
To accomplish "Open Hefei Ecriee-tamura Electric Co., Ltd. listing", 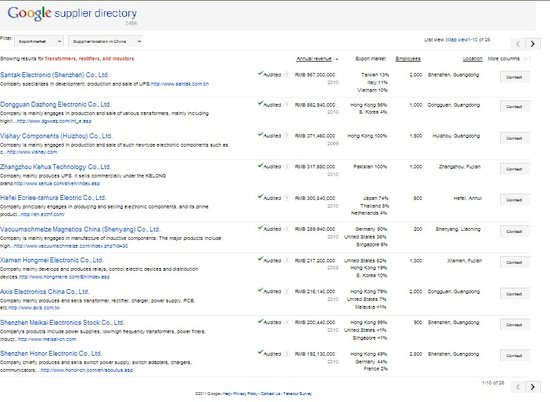I will point(53,197).
